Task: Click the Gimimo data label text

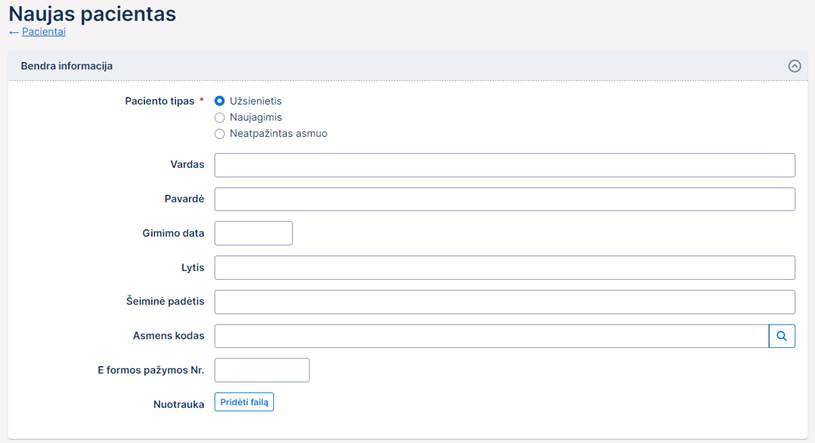Action: coord(173,233)
